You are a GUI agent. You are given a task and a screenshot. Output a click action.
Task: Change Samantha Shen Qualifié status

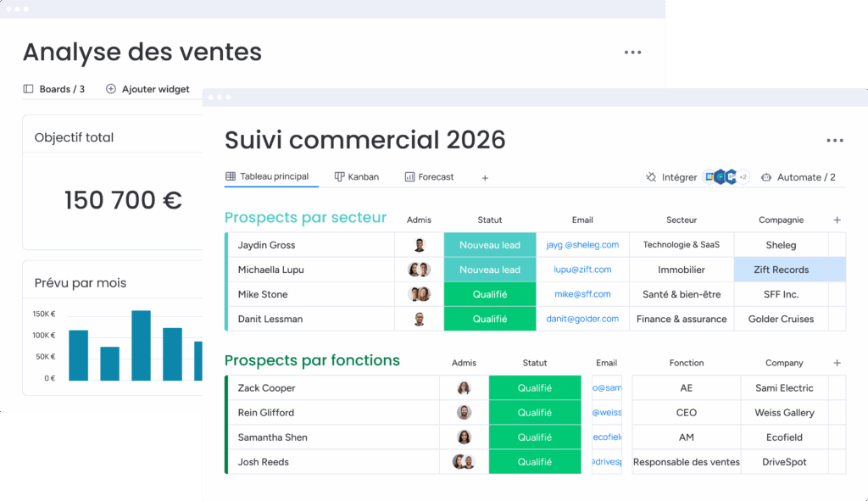pyautogui.click(x=535, y=437)
